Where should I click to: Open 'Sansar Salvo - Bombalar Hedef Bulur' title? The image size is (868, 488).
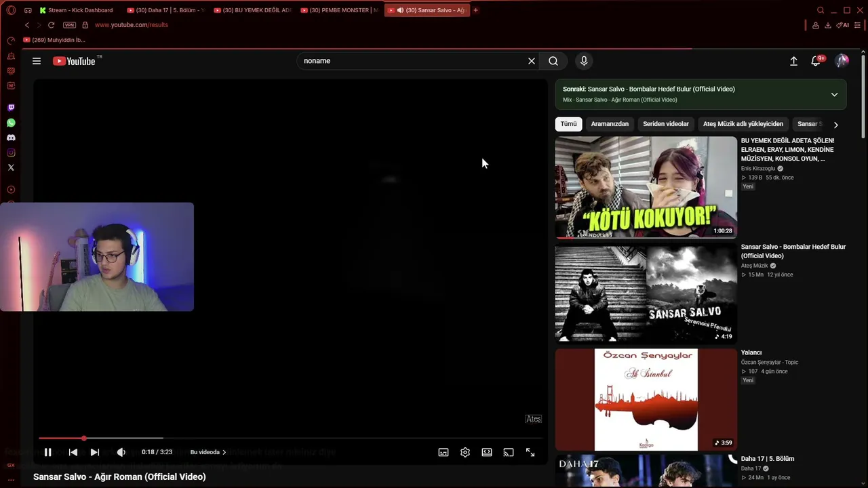793,251
